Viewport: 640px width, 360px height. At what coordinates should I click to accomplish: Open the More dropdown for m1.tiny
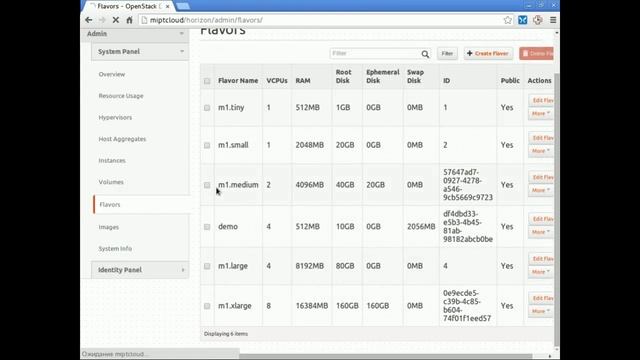click(x=540, y=113)
